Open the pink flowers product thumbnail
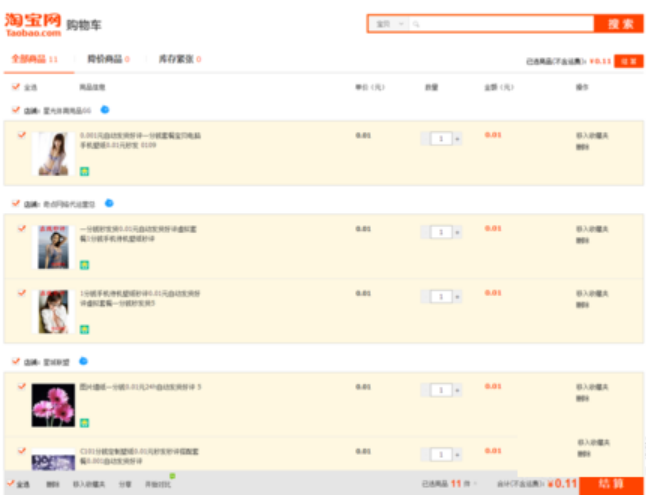 click(x=53, y=405)
